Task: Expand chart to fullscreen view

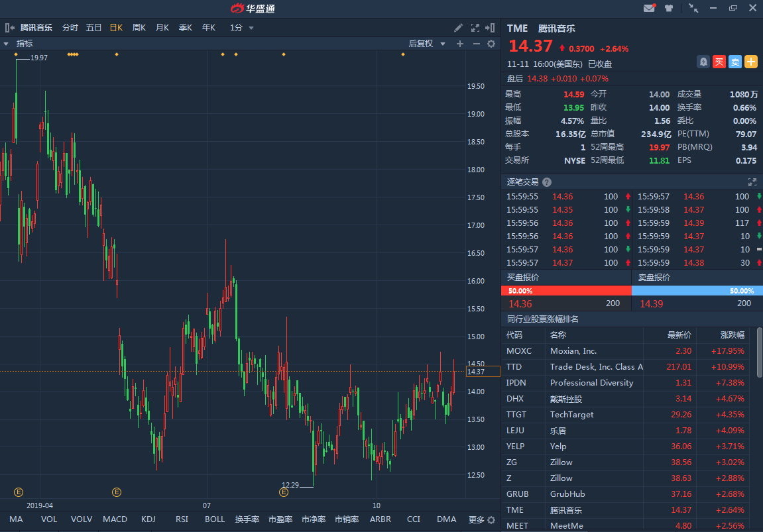Action: click(475, 28)
